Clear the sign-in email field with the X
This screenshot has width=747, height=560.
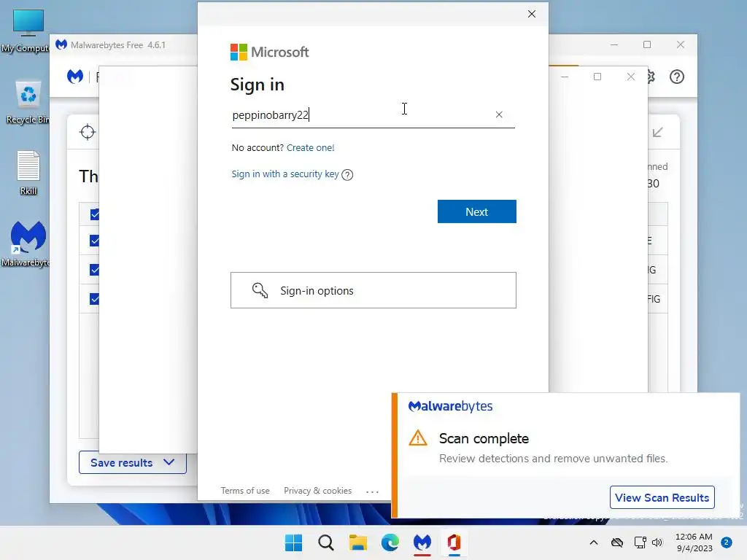click(x=499, y=114)
